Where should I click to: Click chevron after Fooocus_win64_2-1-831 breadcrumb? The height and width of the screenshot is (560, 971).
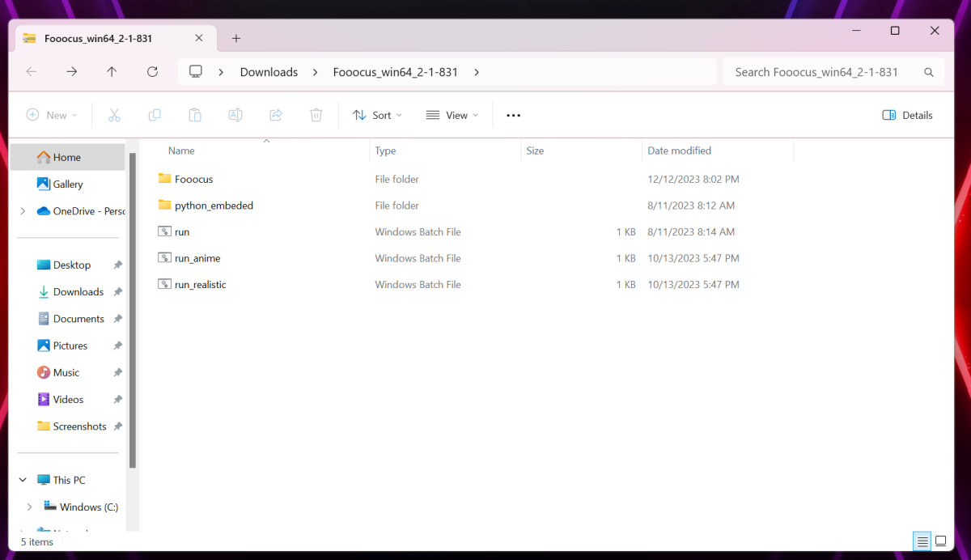pyautogui.click(x=477, y=72)
